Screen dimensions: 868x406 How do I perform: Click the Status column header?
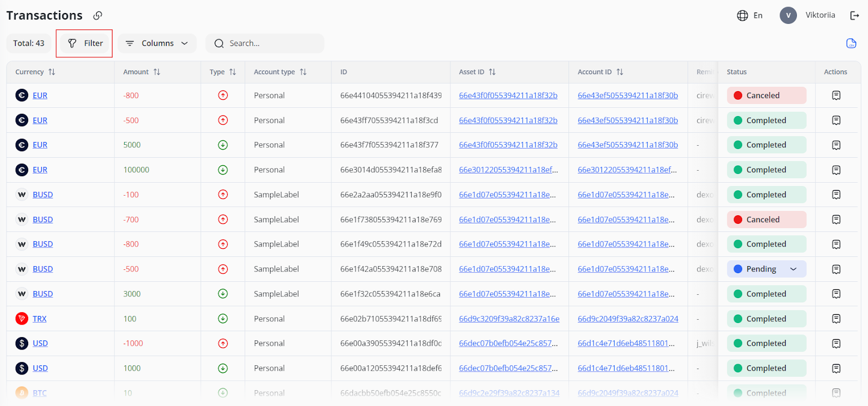[x=737, y=72]
